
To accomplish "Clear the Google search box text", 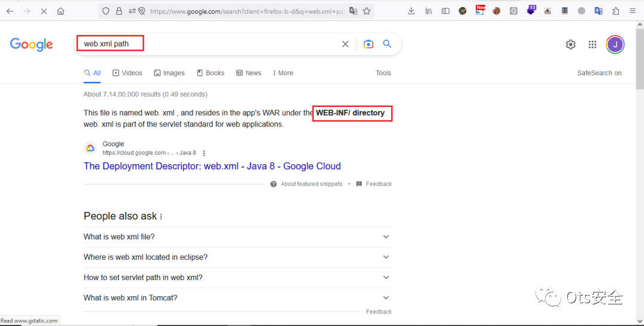I will (345, 44).
